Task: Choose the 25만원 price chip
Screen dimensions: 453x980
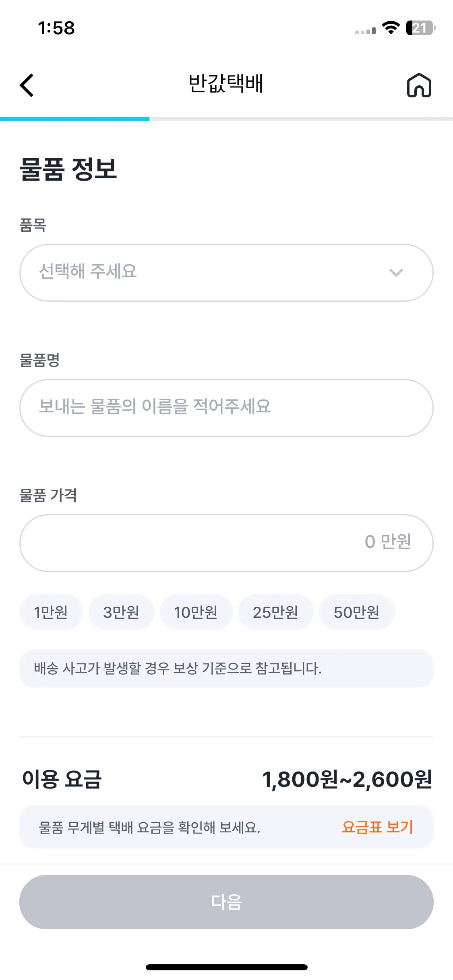Action: click(x=275, y=612)
